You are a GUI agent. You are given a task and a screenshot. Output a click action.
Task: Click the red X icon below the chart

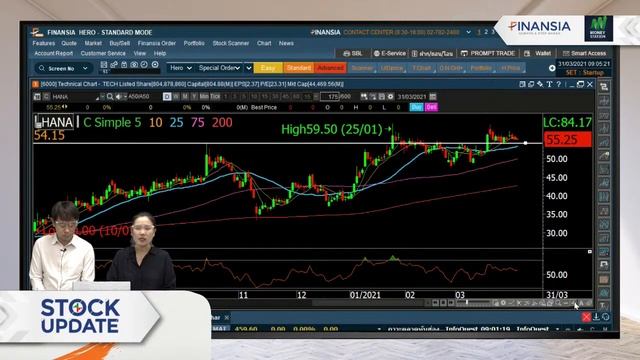click(586, 317)
